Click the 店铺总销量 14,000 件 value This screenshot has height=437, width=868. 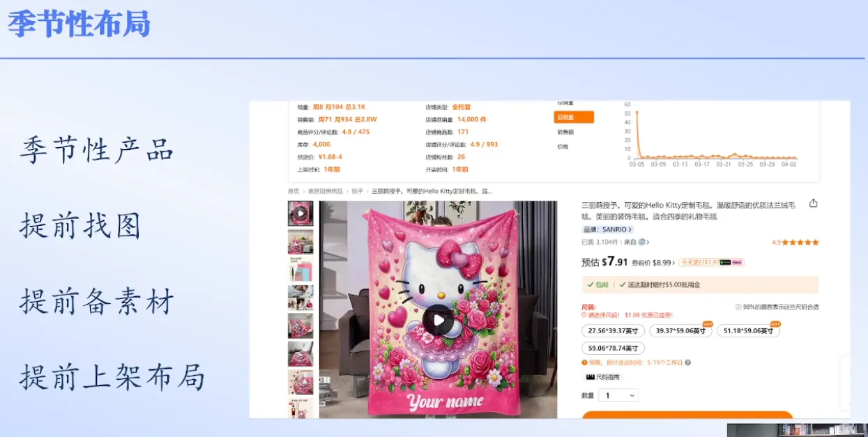tap(472, 119)
